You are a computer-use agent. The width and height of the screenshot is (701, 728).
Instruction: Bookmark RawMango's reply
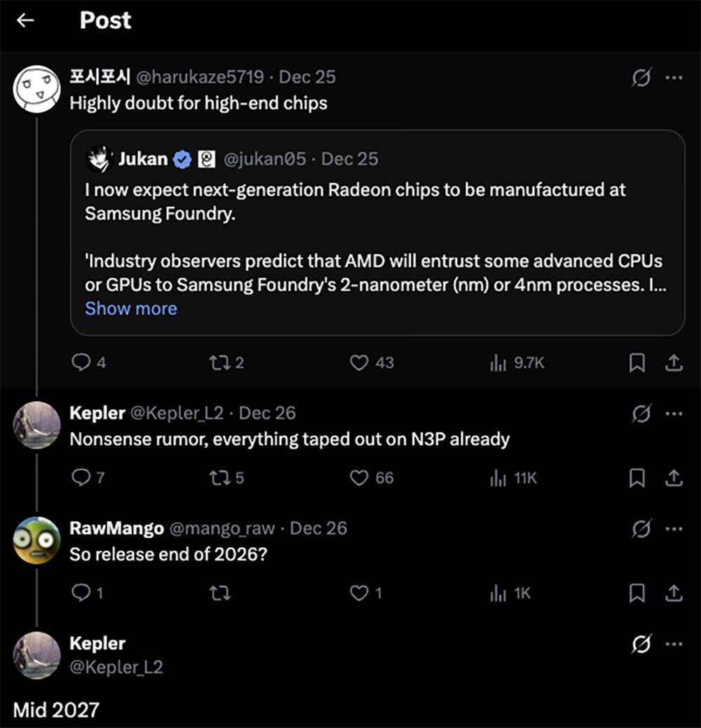[x=637, y=593]
